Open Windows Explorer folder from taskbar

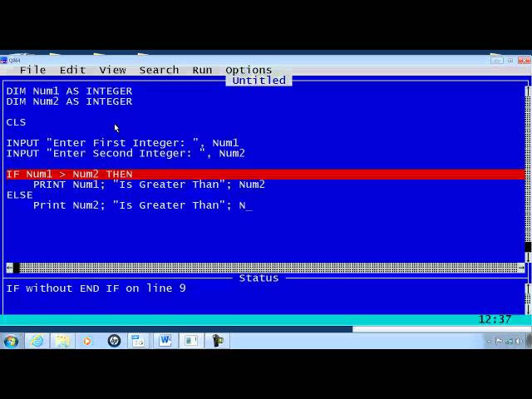coord(62,341)
